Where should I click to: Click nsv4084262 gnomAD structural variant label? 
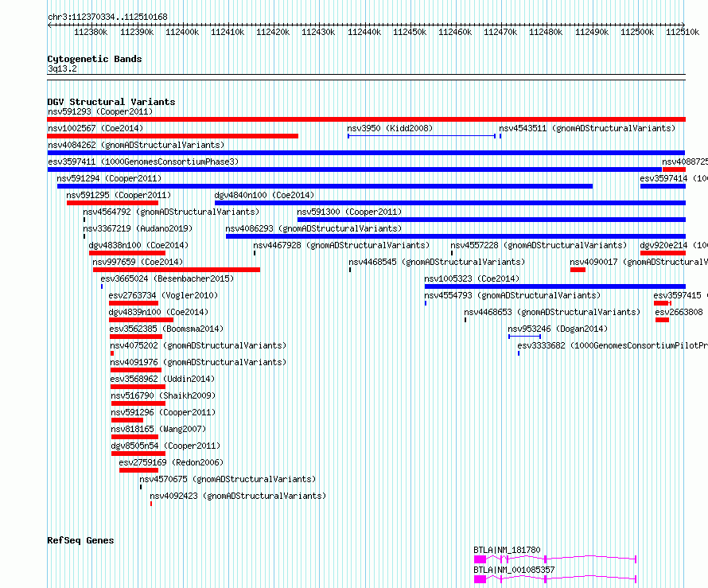136,145
